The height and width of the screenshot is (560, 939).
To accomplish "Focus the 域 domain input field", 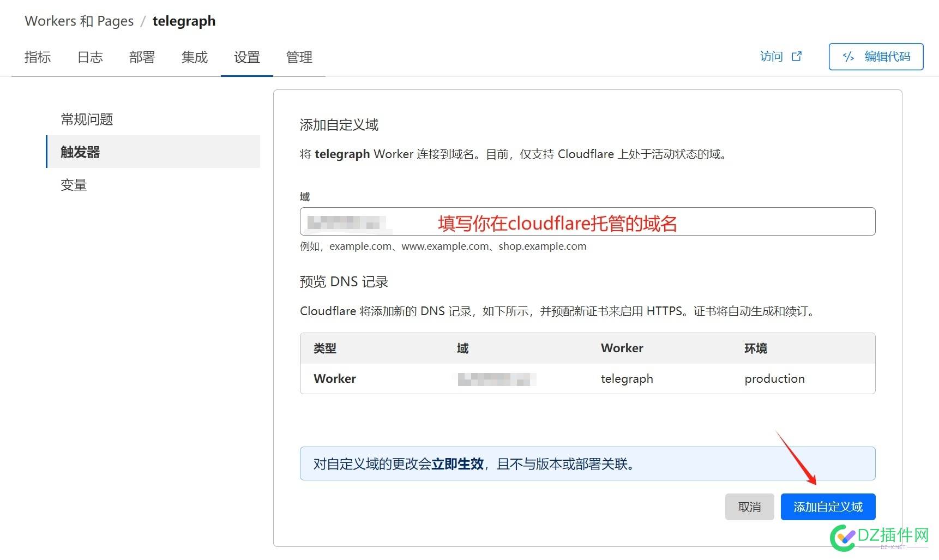I will tap(587, 221).
